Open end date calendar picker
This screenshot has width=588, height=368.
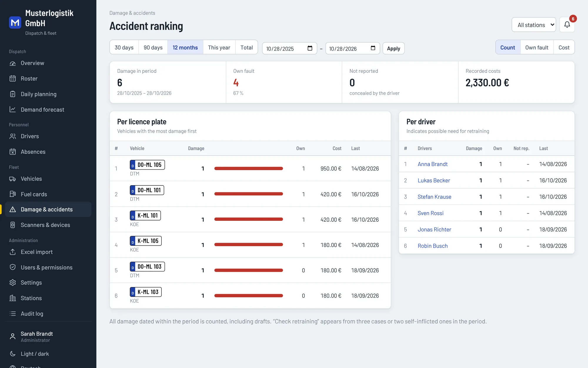click(x=373, y=48)
